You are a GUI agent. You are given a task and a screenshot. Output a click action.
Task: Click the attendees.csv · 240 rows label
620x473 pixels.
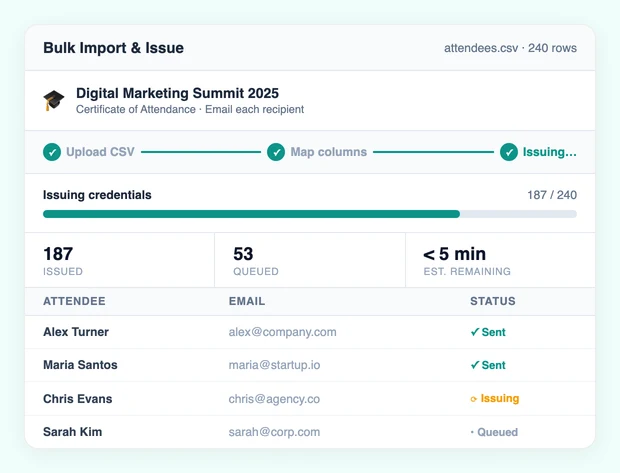point(510,48)
